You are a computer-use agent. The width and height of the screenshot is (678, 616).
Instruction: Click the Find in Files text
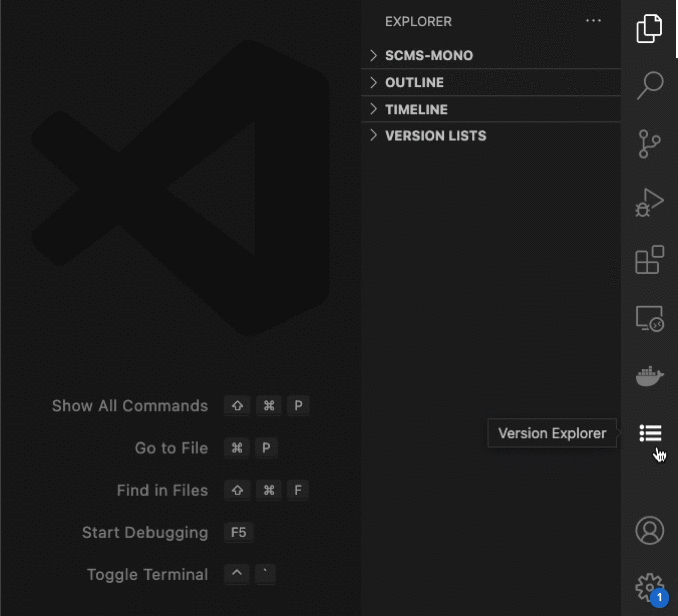pyautogui.click(x=162, y=491)
